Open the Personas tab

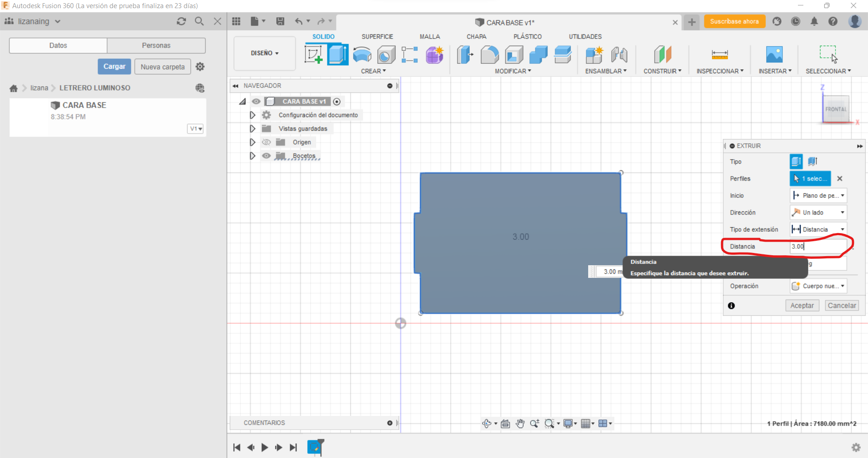[x=156, y=45]
